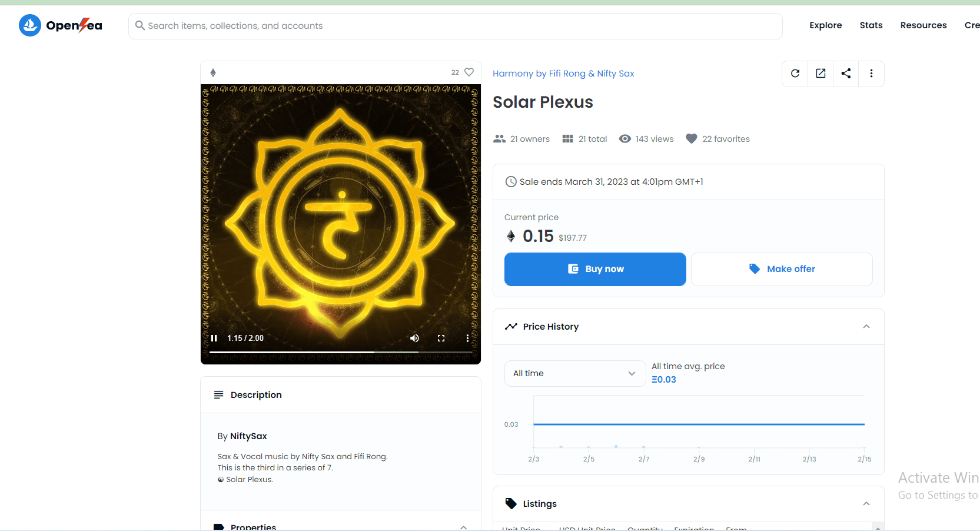This screenshot has width=980, height=531.
Task: Click the sale end clock icon
Action: (x=511, y=182)
